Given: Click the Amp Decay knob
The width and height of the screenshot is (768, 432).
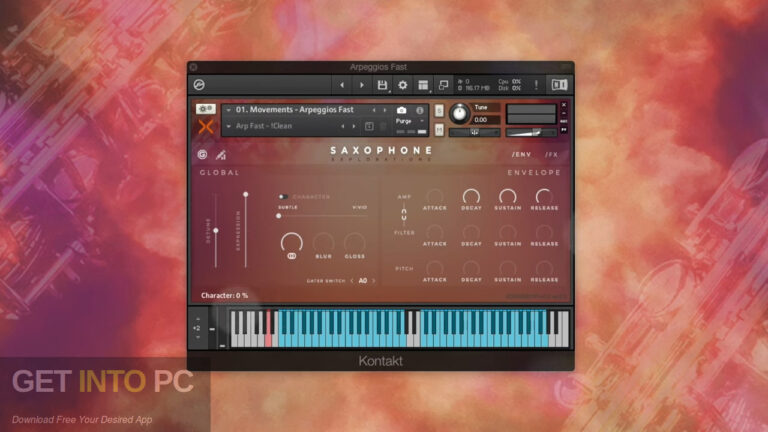Looking at the screenshot, I should pyautogui.click(x=471, y=196).
